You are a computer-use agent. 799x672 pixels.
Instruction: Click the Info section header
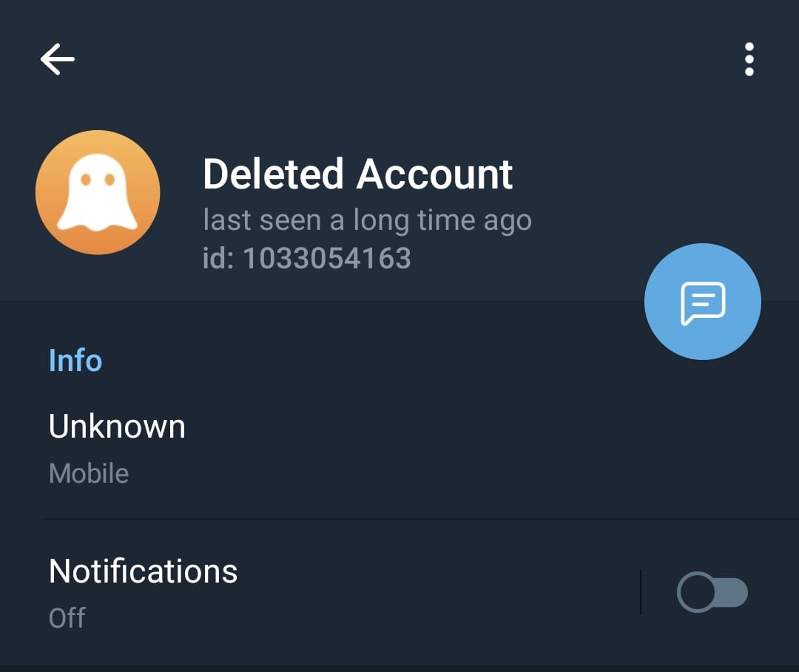75,360
